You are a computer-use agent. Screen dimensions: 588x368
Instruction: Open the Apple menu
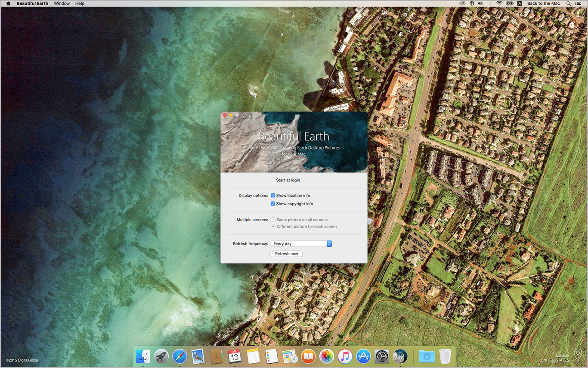(x=8, y=3)
